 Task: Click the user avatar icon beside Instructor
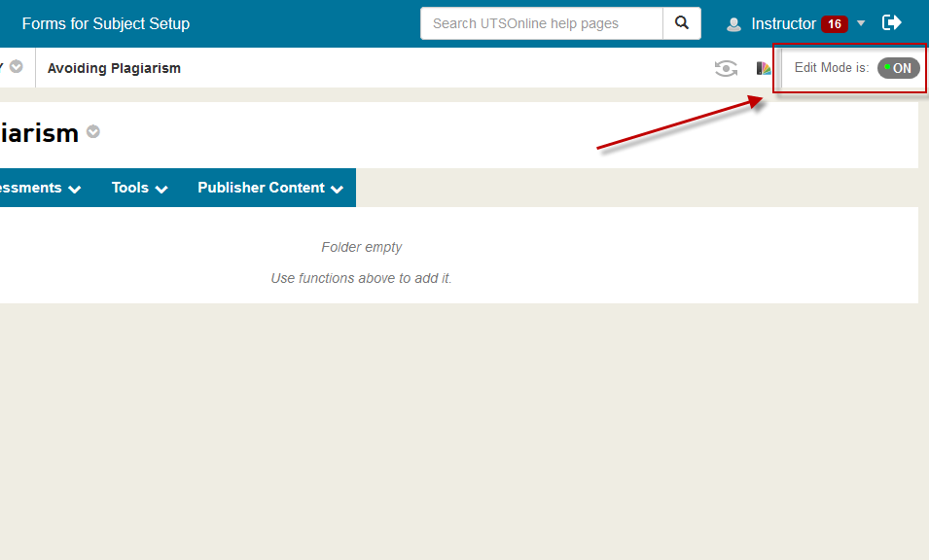click(734, 24)
